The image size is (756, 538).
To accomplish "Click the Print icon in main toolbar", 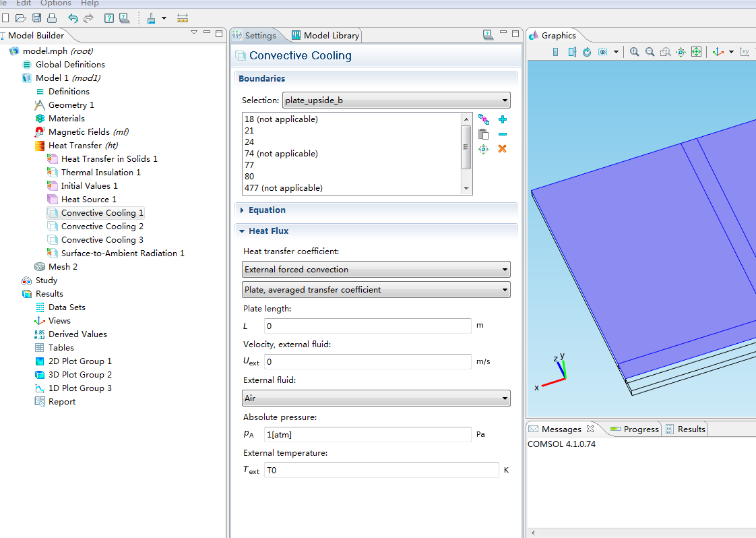I will [x=51, y=18].
